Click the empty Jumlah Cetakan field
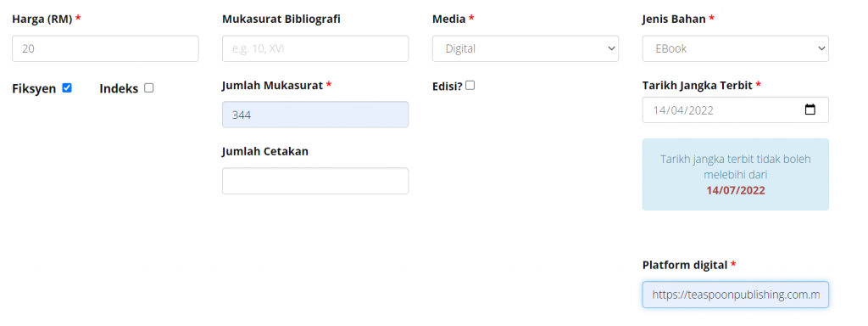Viewport: 868px width, 326px height. [315, 181]
